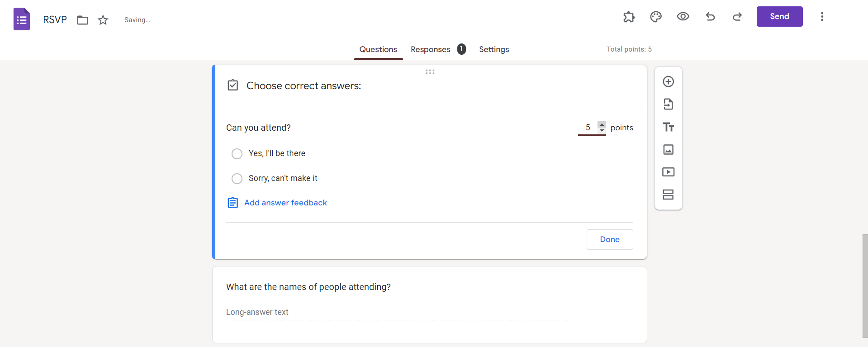Open the customize theme palette

(656, 17)
